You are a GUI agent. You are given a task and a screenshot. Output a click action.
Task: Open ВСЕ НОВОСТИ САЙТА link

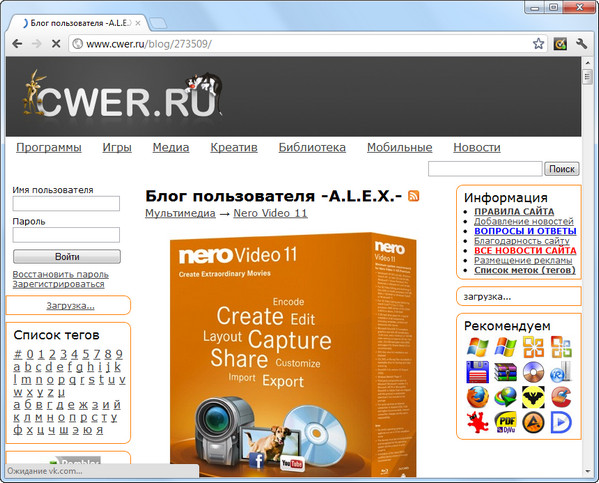(525, 251)
